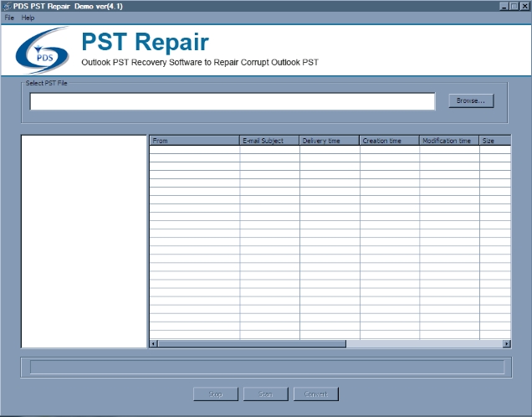Click the Modification time column header
This screenshot has height=417, width=532.
[x=449, y=141]
